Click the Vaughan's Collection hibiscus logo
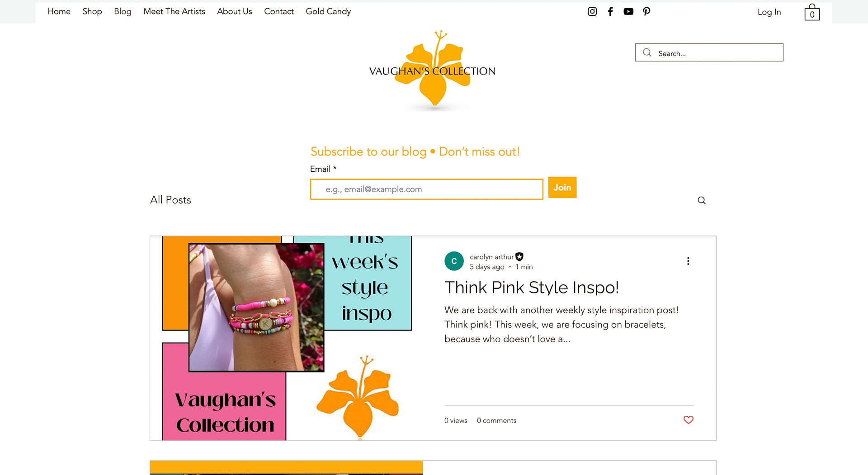 click(x=433, y=71)
